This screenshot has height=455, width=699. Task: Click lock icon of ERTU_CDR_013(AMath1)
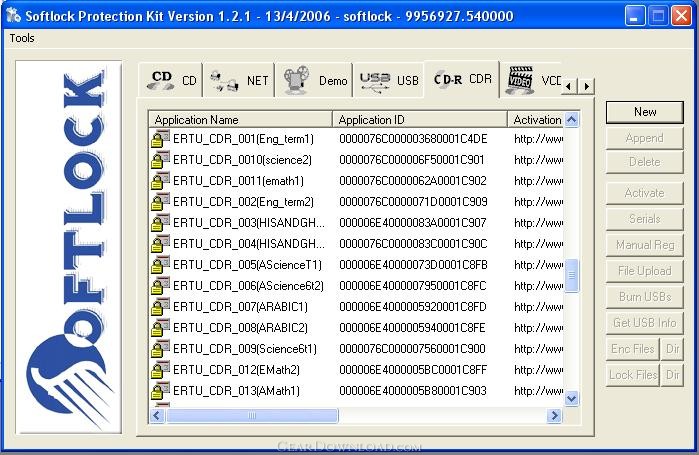[160, 390]
